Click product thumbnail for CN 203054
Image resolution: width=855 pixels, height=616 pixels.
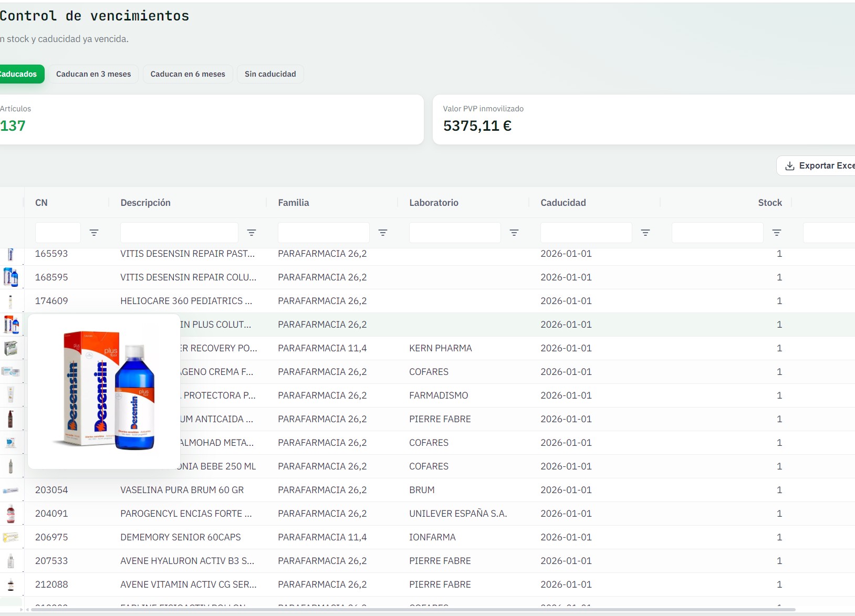11,490
